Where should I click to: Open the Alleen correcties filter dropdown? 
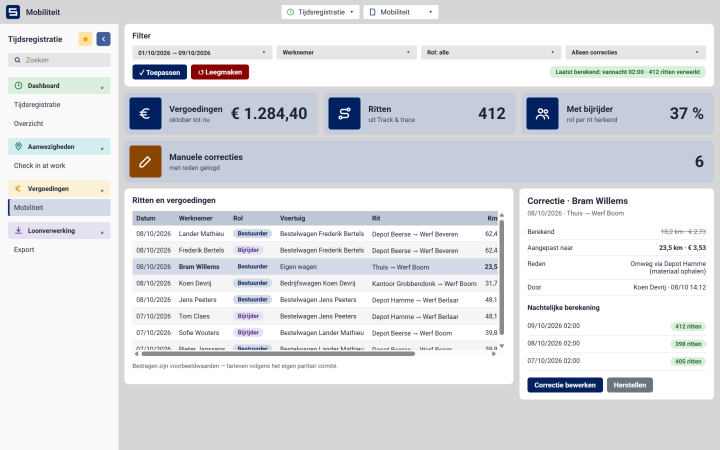point(636,52)
